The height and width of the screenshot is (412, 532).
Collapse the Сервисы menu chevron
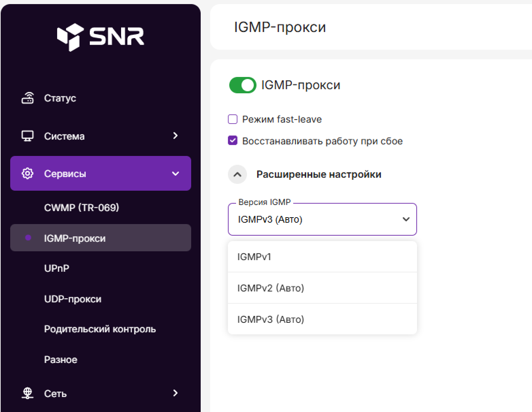[176, 174]
